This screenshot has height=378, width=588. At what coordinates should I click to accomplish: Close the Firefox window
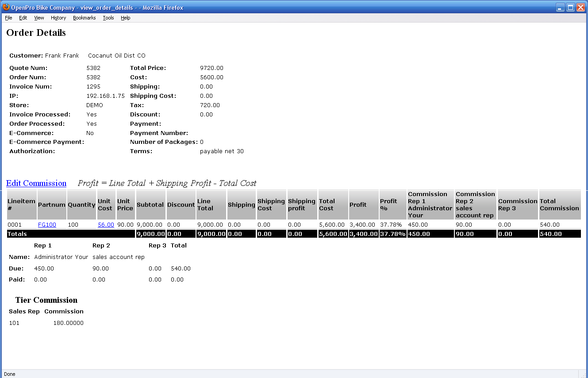click(x=580, y=8)
